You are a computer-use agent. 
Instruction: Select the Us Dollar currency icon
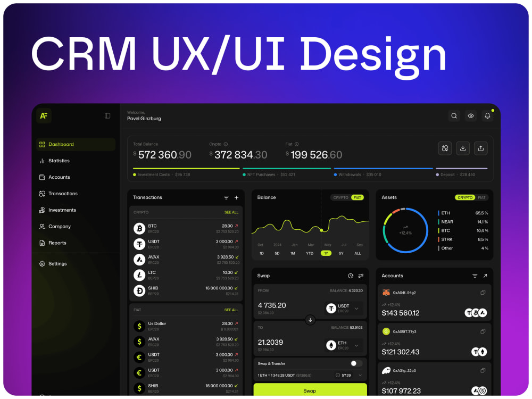pyautogui.click(x=139, y=327)
